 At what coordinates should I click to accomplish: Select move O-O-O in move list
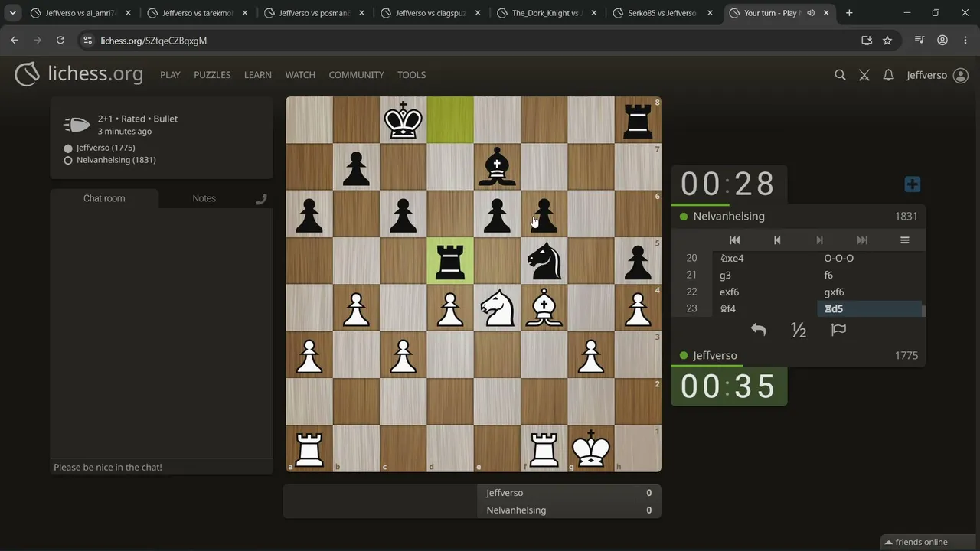(x=870, y=258)
